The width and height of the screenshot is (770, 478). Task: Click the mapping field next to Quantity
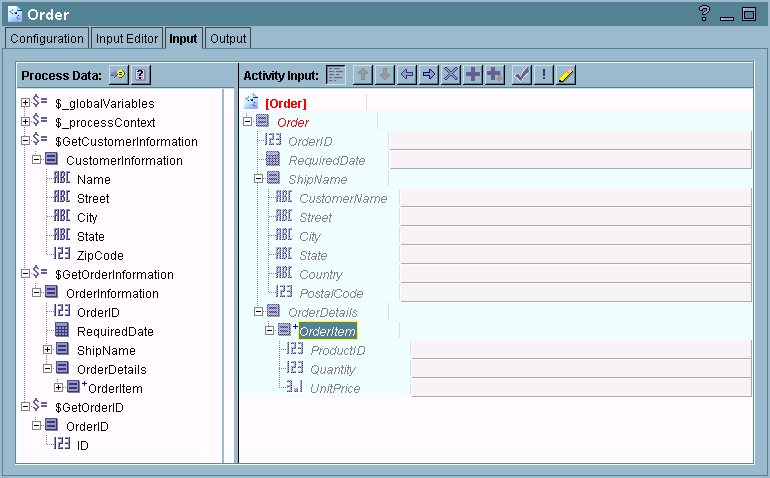pyautogui.click(x=580, y=369)
